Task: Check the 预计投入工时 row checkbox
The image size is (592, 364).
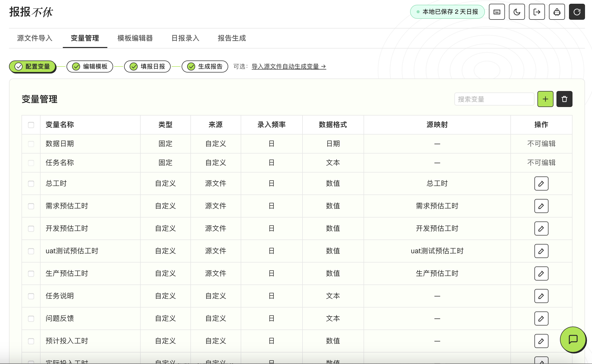Action: coord(31,341)
